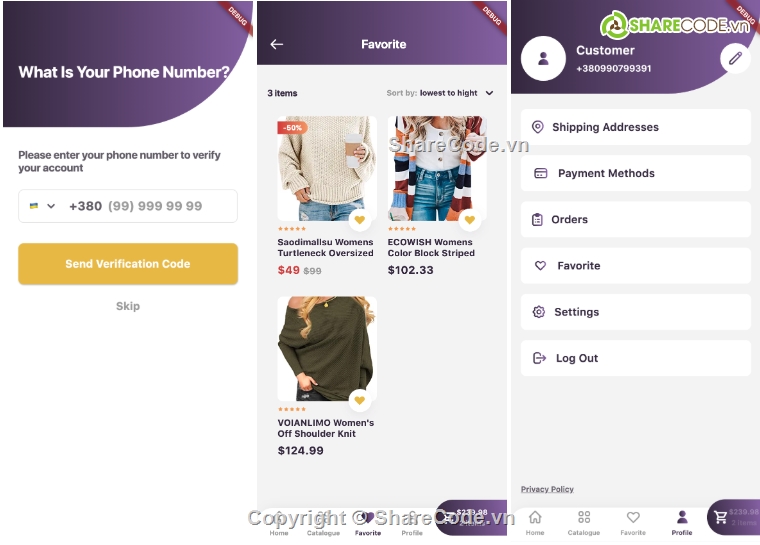Open the country flag code dropdown
The height and width of the screenshot is (545, 760).
tap(42, 206)
